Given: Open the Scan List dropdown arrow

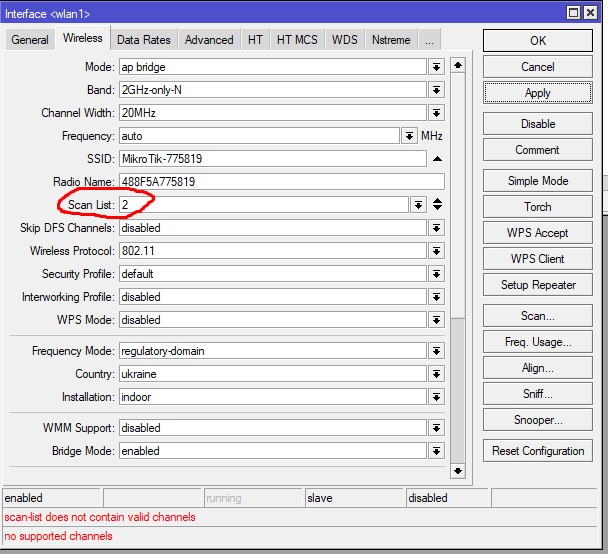Looking at the screenshot, I should [x=418, y=205].
